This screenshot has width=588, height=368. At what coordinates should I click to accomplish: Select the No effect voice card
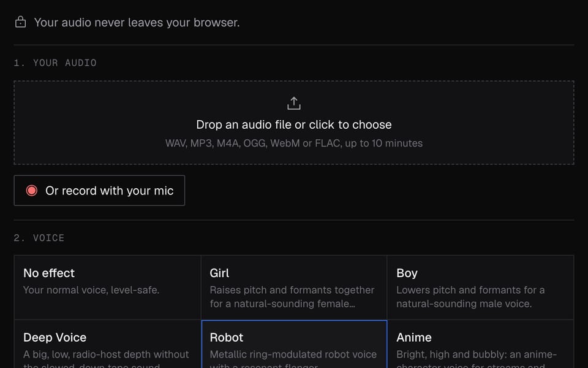pos(108,288)
